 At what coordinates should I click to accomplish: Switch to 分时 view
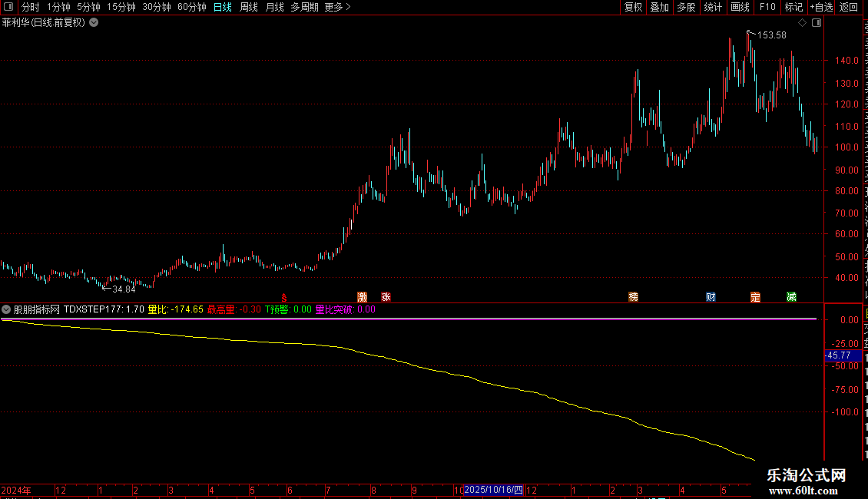(x=31, y=7)
